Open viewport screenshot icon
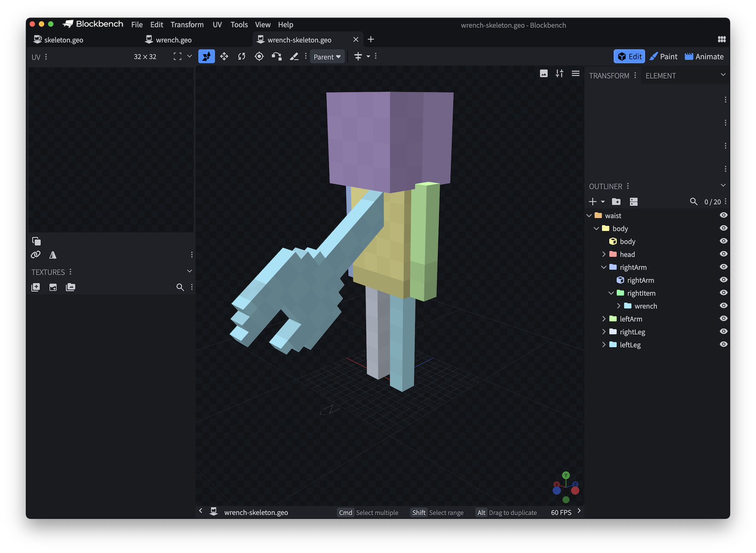 pyautogui.click(x=544, y=73)
